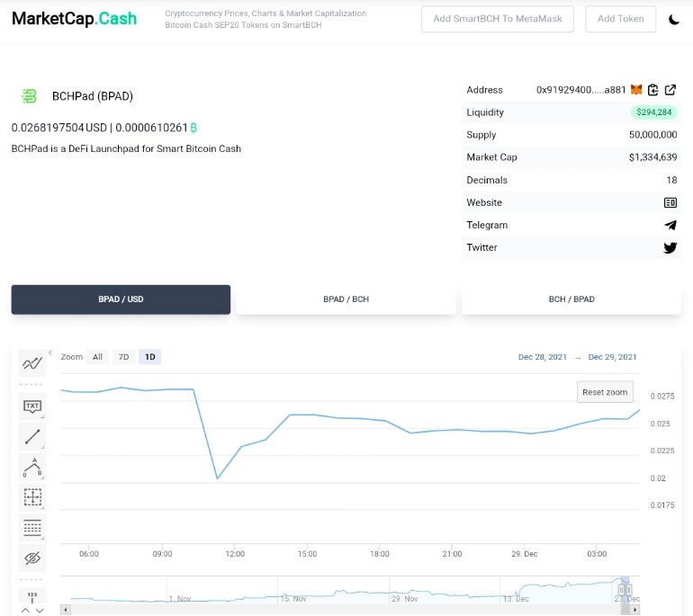693x616 pixels.
Task: Click the MarketCap.Cash logo
Action: [74, 19]
